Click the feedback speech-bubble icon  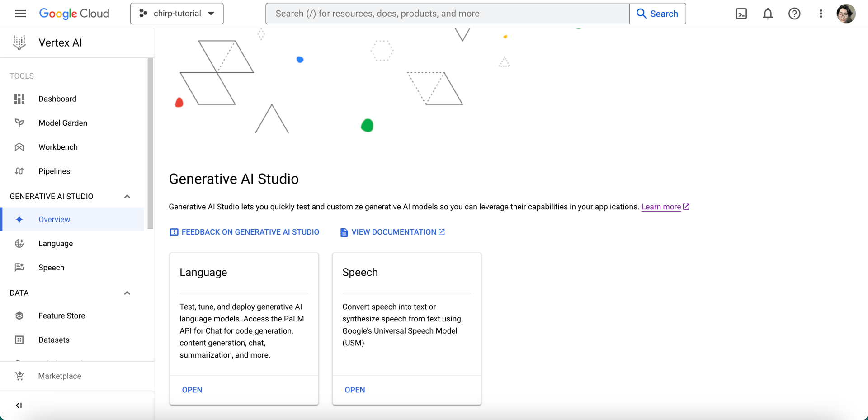[174, 232]
